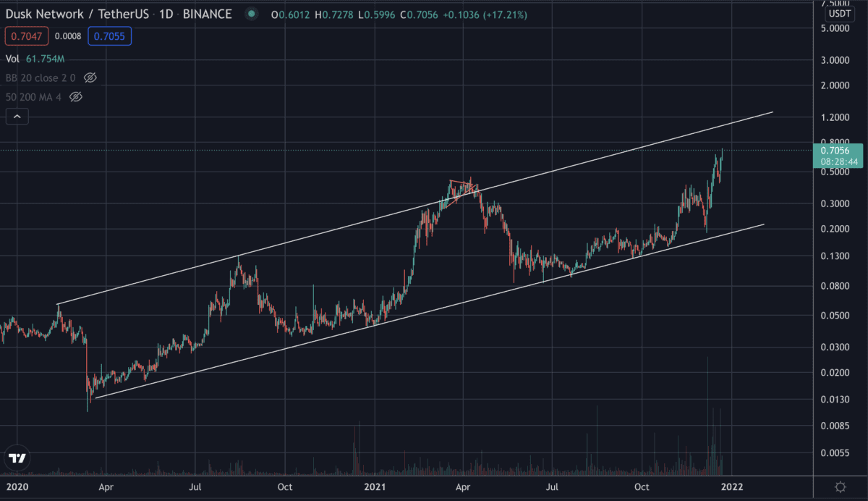Screen dimensions: 868x501
Task: Click the 0.0055 price axis label
Action: click(836, 453)
